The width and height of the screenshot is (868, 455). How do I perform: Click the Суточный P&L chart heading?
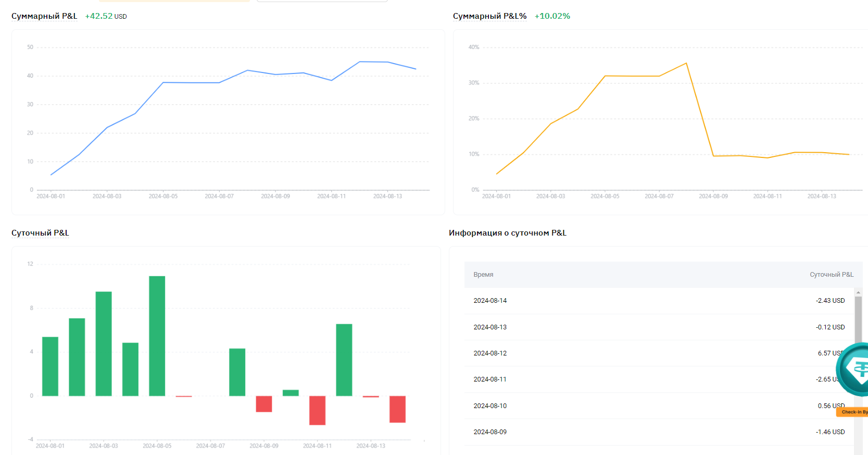[40, 233]
